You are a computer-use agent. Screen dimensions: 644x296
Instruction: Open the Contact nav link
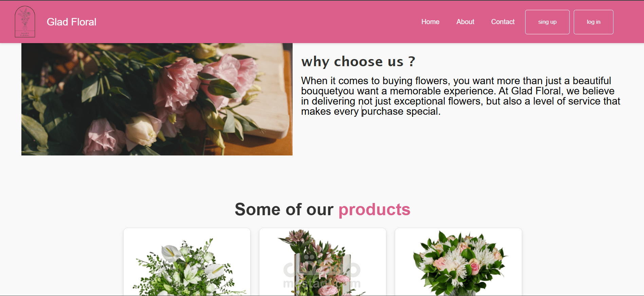tap(503, 22)
